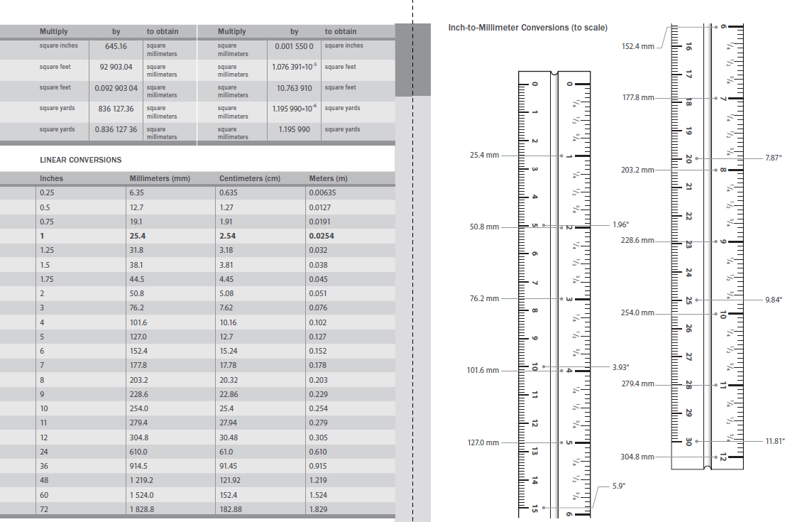Select the "15.24" centimeters cell

pyautogui.click(x=228, y=351)
